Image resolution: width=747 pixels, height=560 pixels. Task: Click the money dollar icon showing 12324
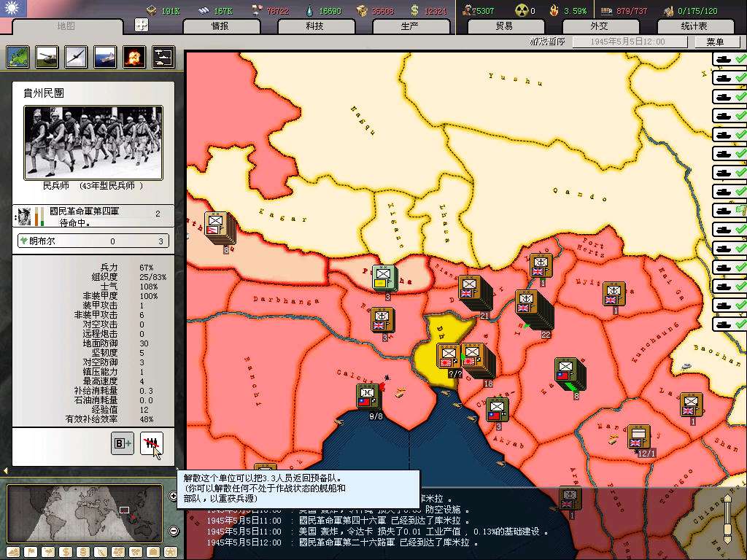pyautogui.click(x=414, y=10)
